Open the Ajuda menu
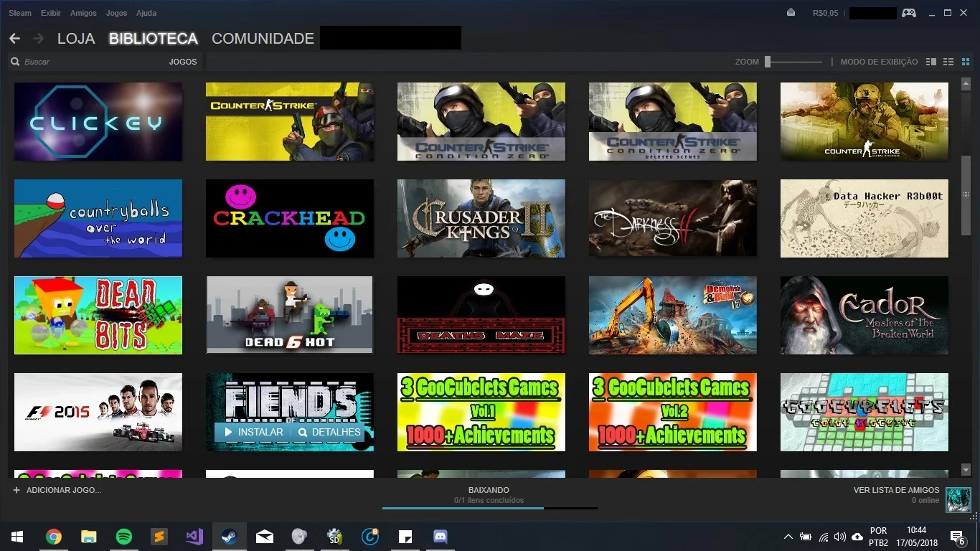The height and width of the screenshot is (551, 980). coord(146,13)
